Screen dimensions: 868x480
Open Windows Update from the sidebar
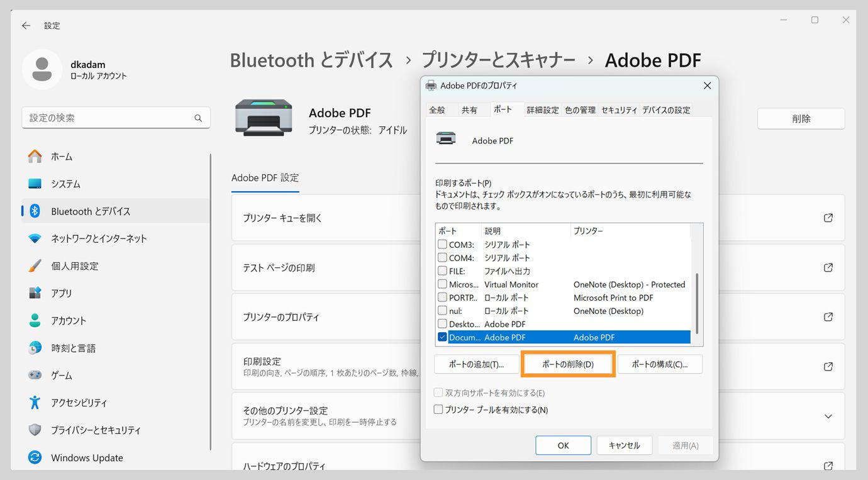[87, 457]
